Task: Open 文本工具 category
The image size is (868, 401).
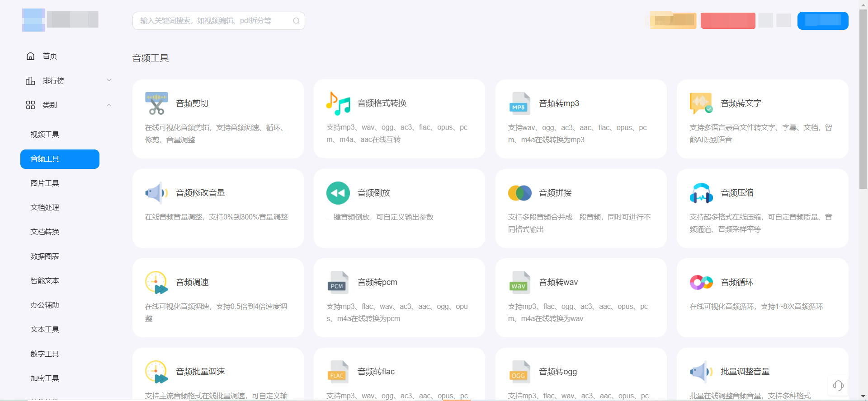Action: (45, 330)
